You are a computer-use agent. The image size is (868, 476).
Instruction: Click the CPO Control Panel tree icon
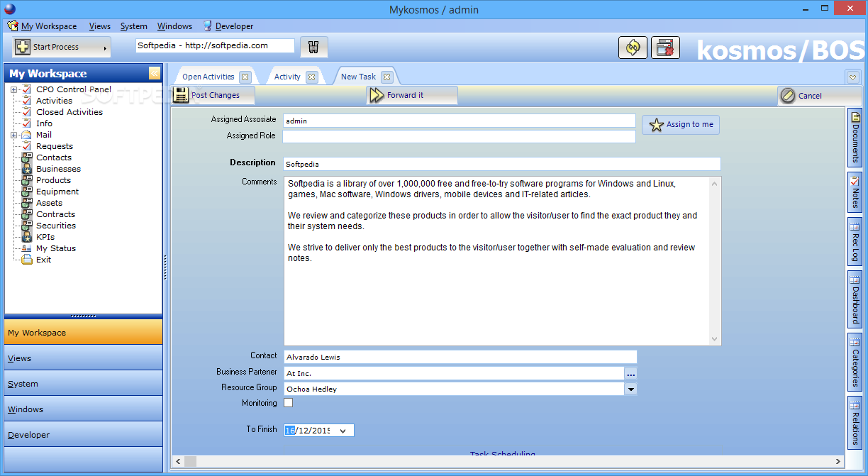tap(26, 89)
